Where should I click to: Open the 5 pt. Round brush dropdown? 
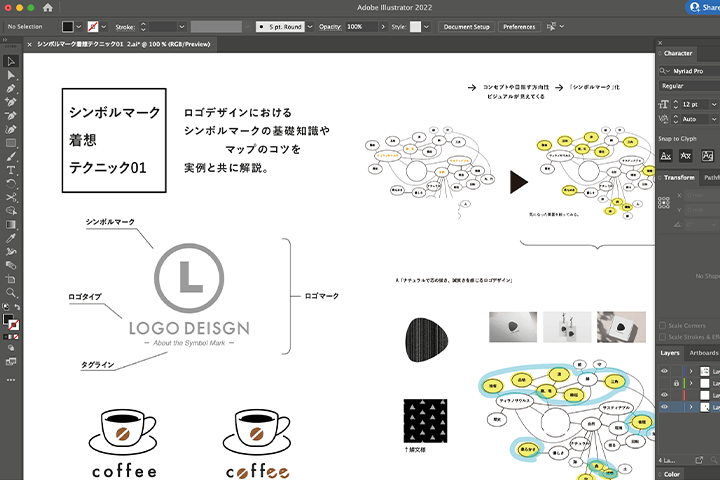coord(310,27)
